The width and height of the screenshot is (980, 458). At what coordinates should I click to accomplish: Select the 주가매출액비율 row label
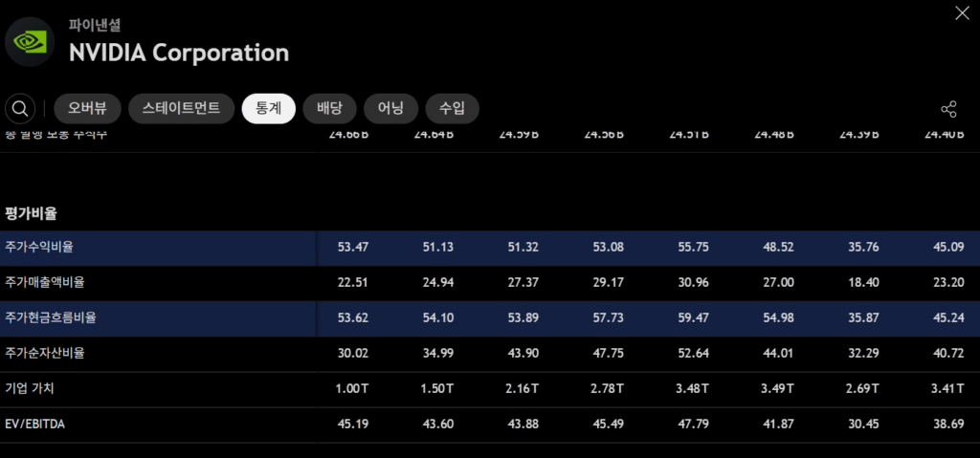point(45,282)
